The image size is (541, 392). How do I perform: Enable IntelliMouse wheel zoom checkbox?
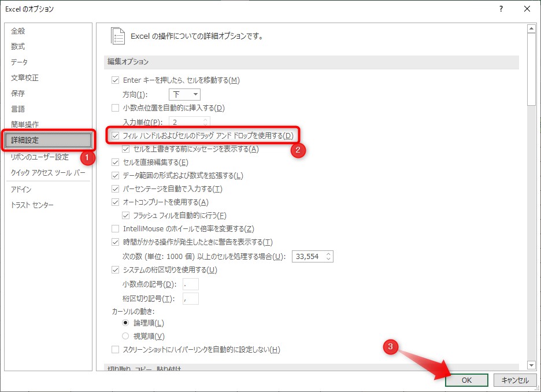(115, 229)
